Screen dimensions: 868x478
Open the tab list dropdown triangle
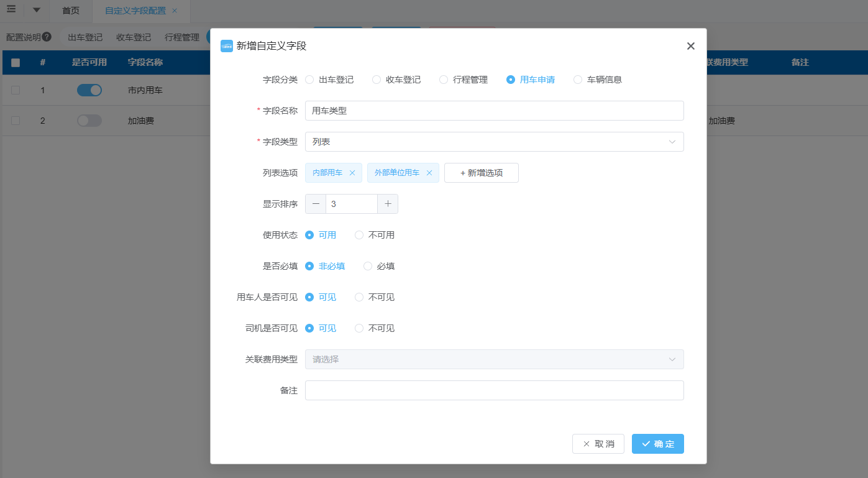click(x=37, y=10)
